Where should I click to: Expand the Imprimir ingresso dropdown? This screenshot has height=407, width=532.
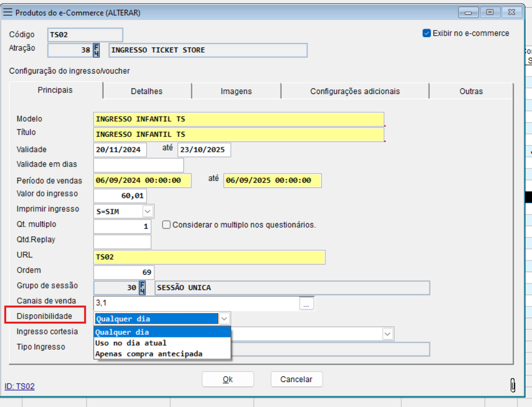coord(148,211)
